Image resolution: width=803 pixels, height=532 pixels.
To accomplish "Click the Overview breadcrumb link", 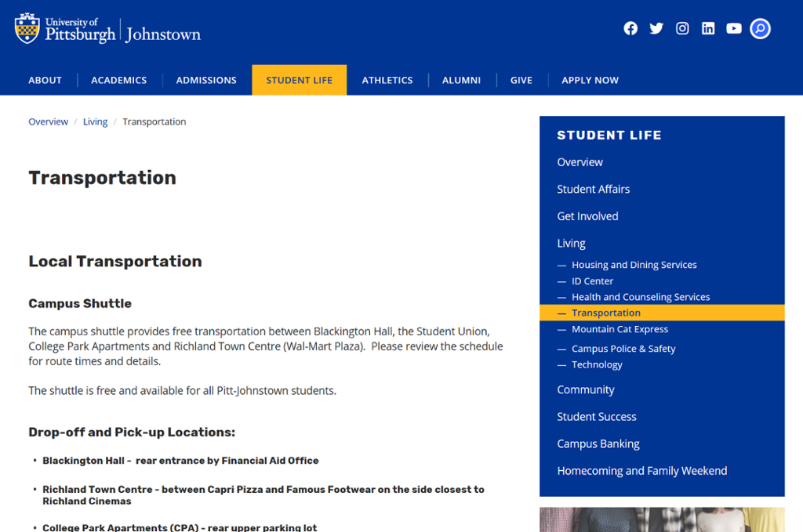I will point(48,121).
